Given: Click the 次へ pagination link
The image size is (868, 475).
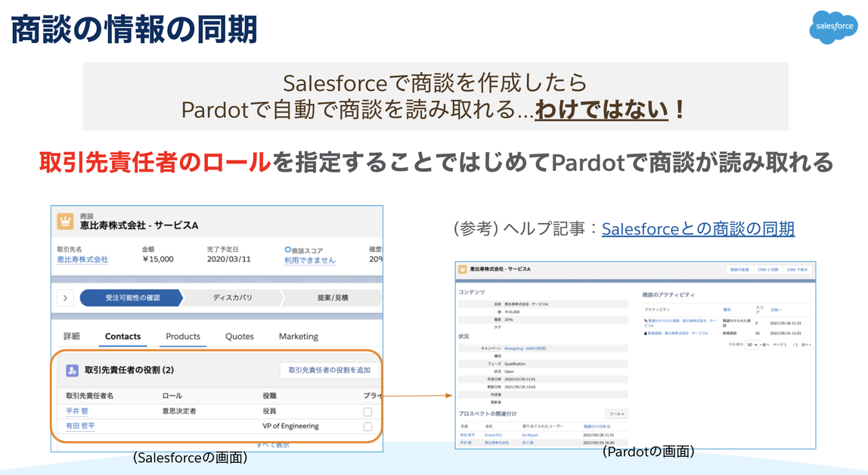Looking at the screenshot, I should (806, 345).
